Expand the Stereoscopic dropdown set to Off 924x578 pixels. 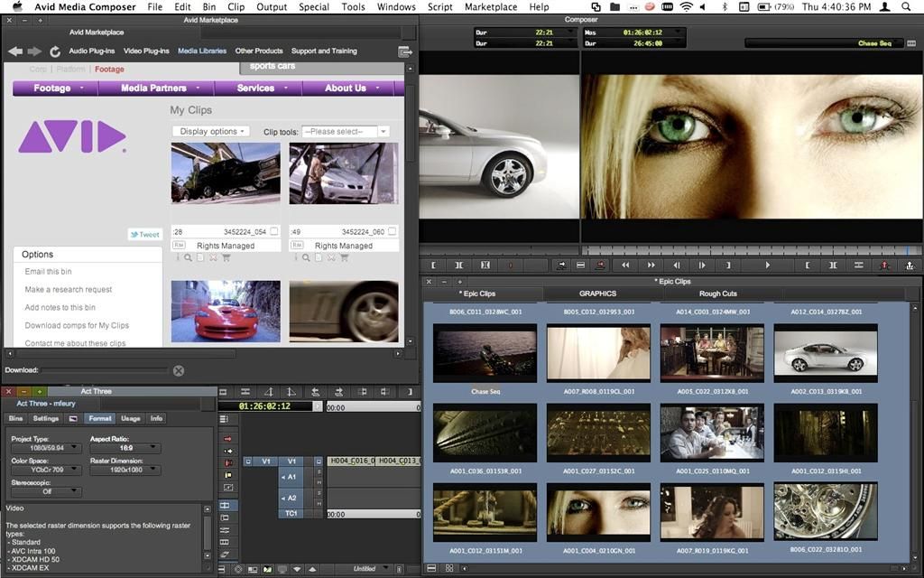(50, 491)
